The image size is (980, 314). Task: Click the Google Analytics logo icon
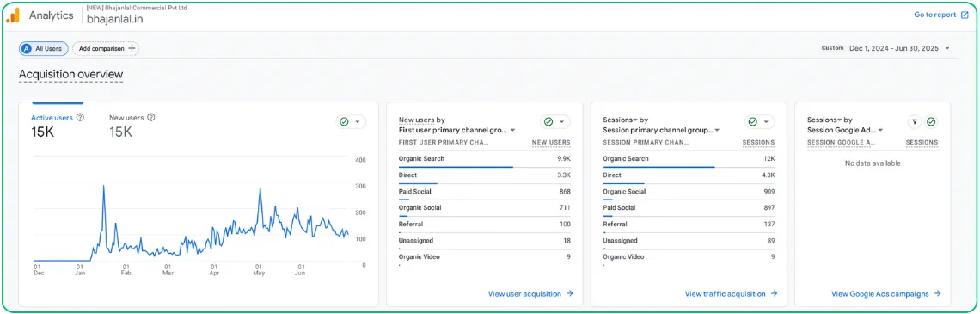coord(13,15)
